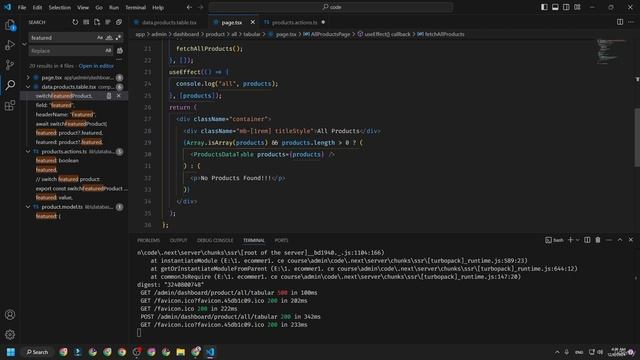Toggle the secondary side bar

pyautogui.click(x=566, y=7)
